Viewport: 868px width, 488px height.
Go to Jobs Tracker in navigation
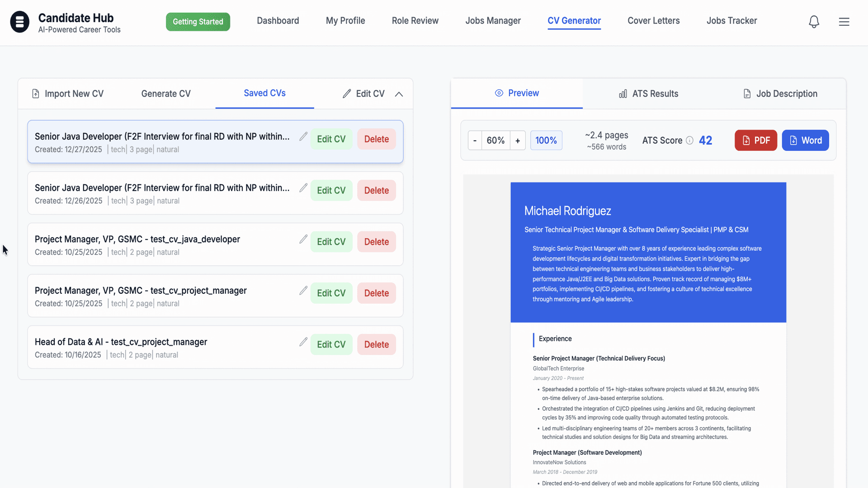[x=731, y=21]
